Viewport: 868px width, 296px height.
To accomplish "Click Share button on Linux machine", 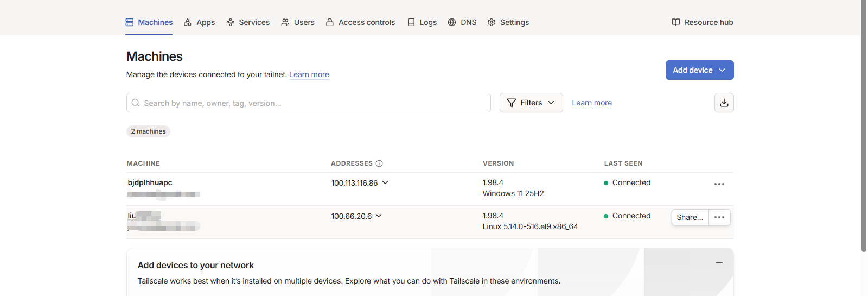I will [690, 217].
